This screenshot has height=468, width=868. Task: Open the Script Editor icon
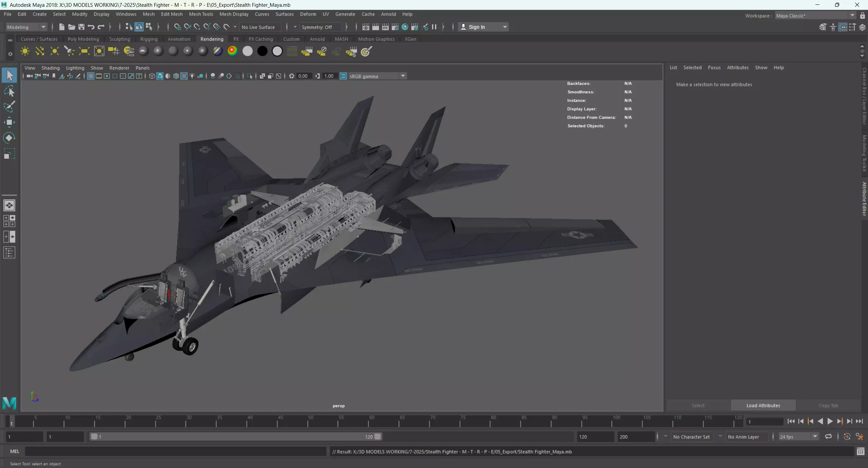click(861, 451)
